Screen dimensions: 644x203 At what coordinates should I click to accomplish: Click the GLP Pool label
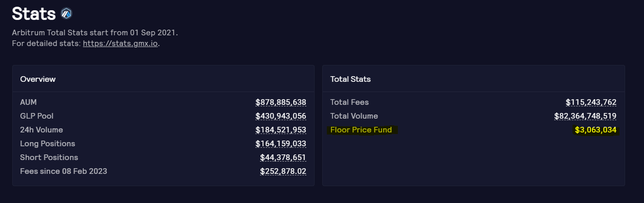pyautogui.click(x=37, y=116)
